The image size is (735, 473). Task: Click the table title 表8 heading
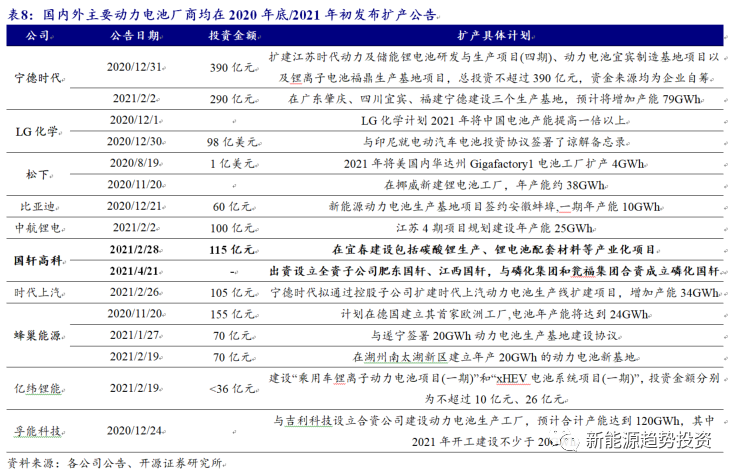pos(222,15)
